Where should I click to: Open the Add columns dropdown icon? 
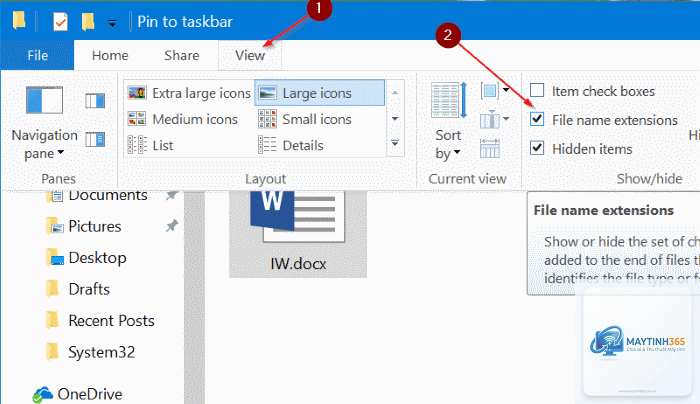(x=494, y=119)
